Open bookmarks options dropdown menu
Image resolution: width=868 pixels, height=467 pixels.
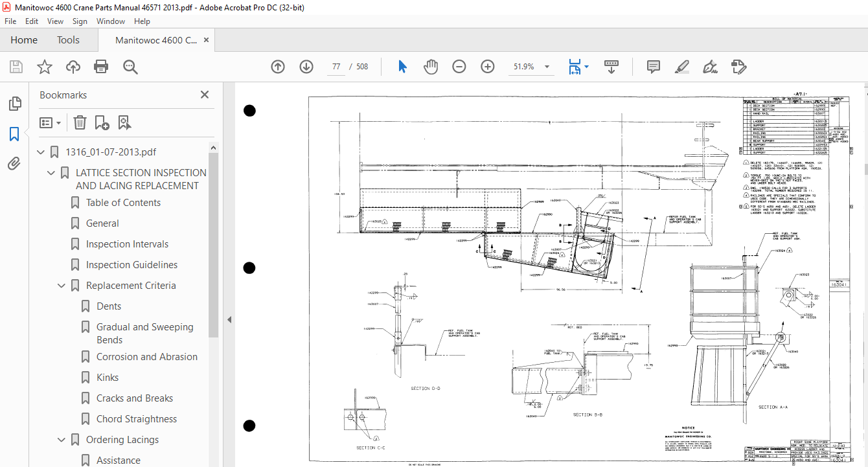[x=50, y=122]
